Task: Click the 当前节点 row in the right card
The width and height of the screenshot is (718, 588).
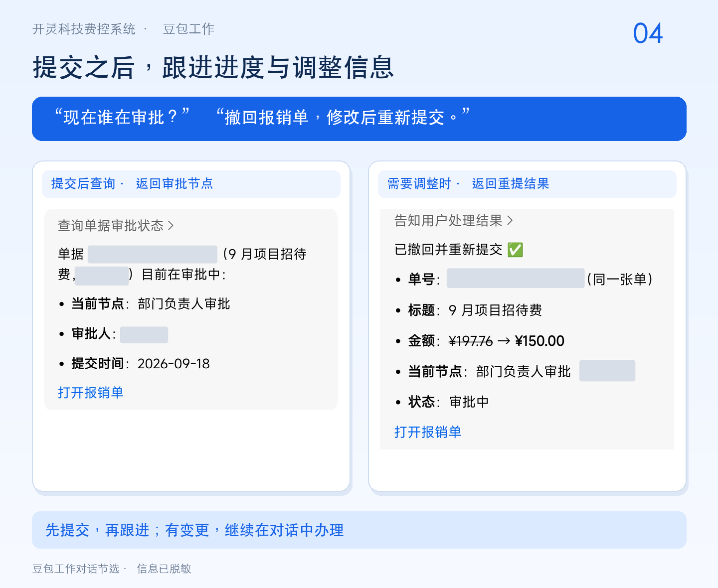Action: (515, 371)
